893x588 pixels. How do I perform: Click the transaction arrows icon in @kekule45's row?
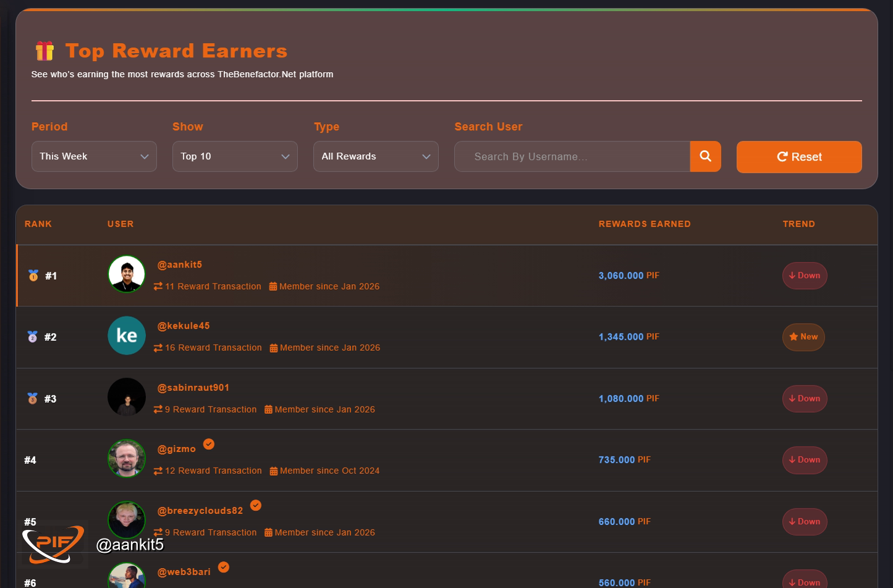(158, 348)
